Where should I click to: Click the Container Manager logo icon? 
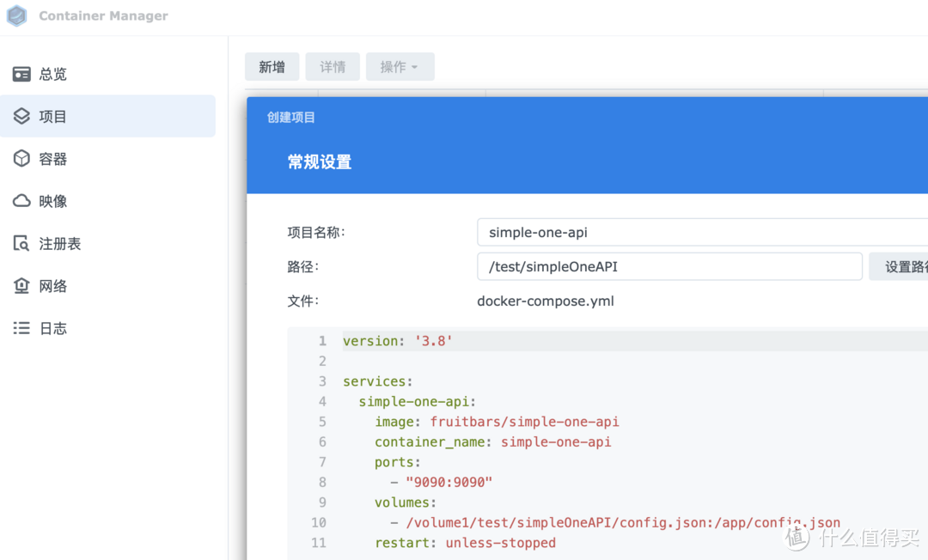[17, 16]
